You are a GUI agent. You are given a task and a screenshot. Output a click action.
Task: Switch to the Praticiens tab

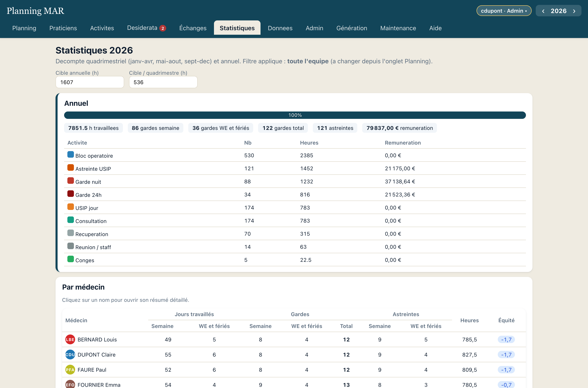click(63, 28)
